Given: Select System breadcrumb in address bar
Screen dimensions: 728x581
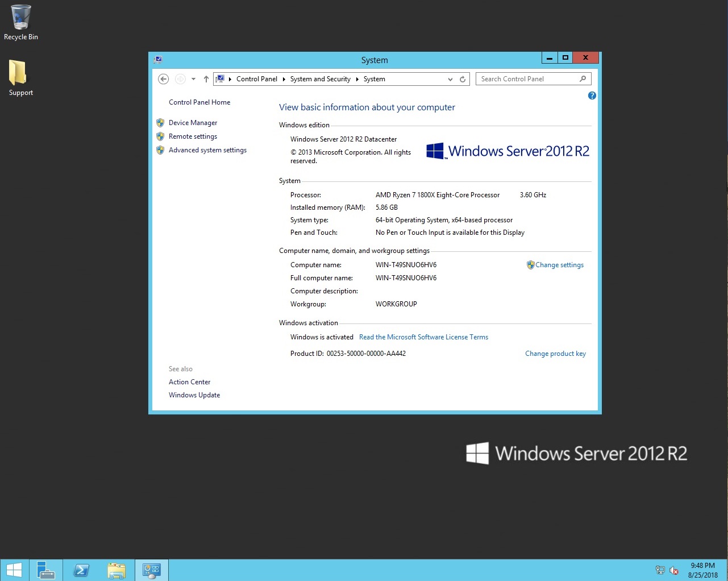Looking at the screenshot, I should point(374,79).
